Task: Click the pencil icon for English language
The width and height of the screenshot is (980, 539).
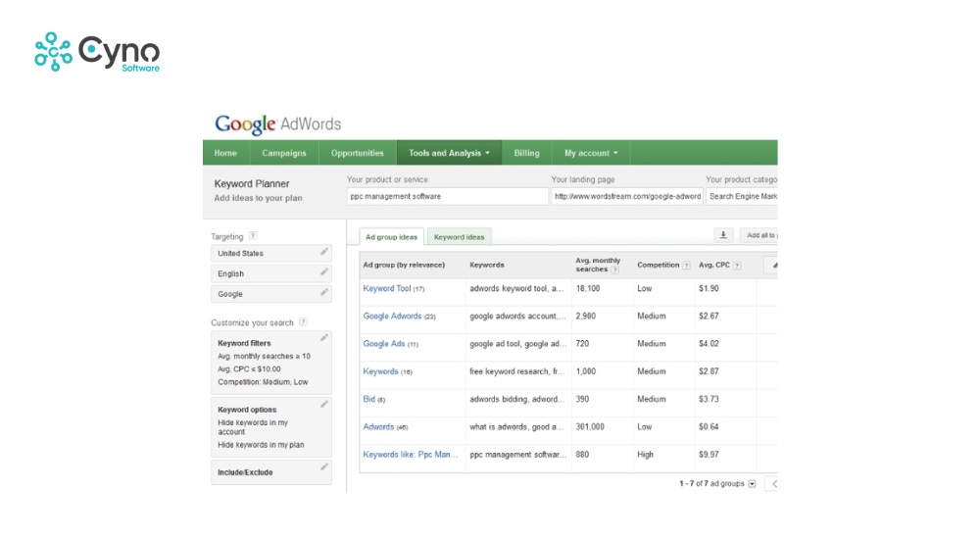Action: (x=324, y=273)
